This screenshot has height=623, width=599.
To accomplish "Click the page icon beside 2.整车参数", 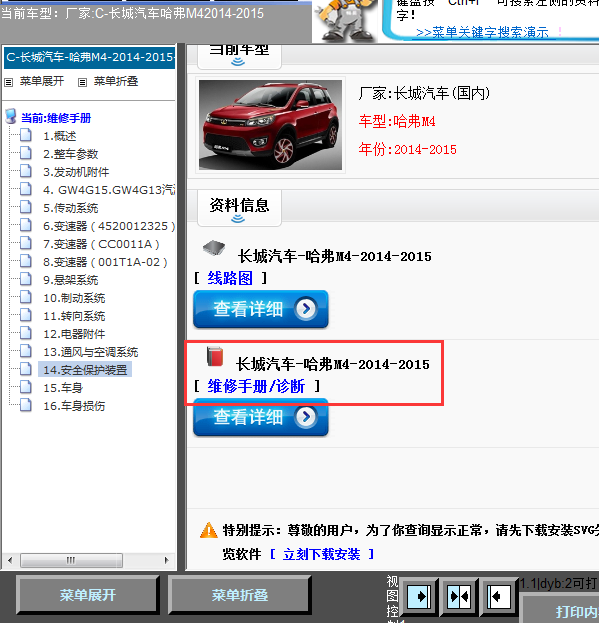I will pos(26,153).
